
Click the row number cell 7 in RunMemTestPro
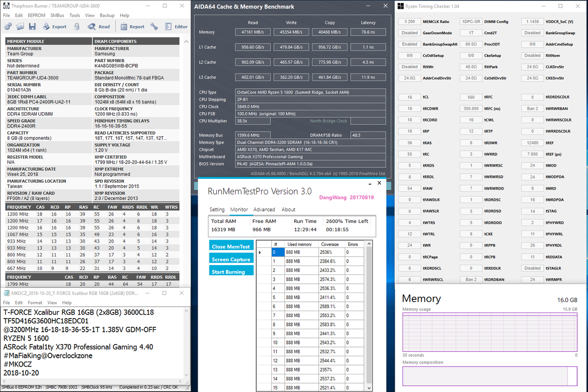[x=278, y=316]
